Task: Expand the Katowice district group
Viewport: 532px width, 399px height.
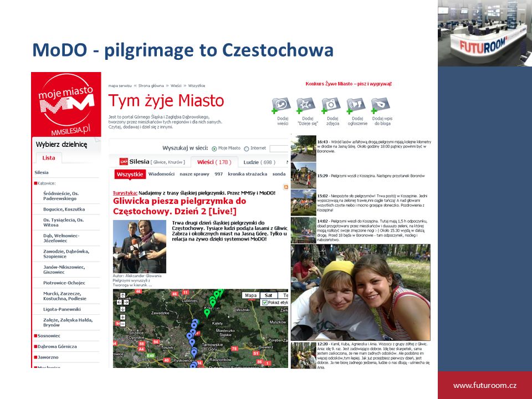Action: 45,183
